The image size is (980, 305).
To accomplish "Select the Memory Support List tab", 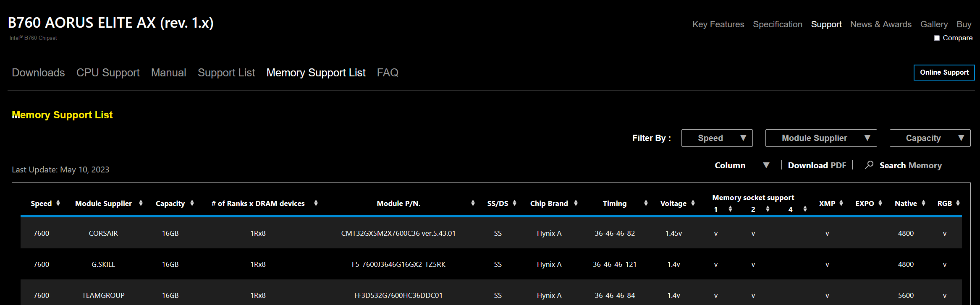I will (x=316, y=73).
